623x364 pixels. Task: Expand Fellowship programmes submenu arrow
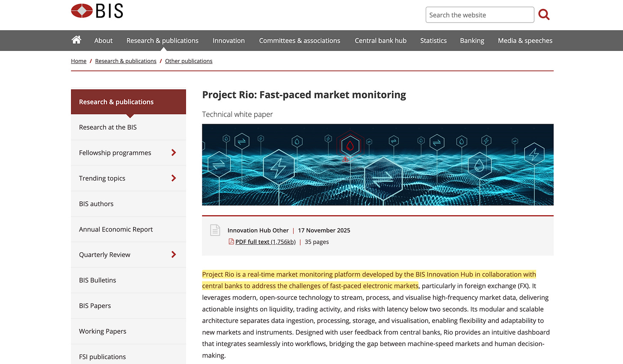[173, 153]
